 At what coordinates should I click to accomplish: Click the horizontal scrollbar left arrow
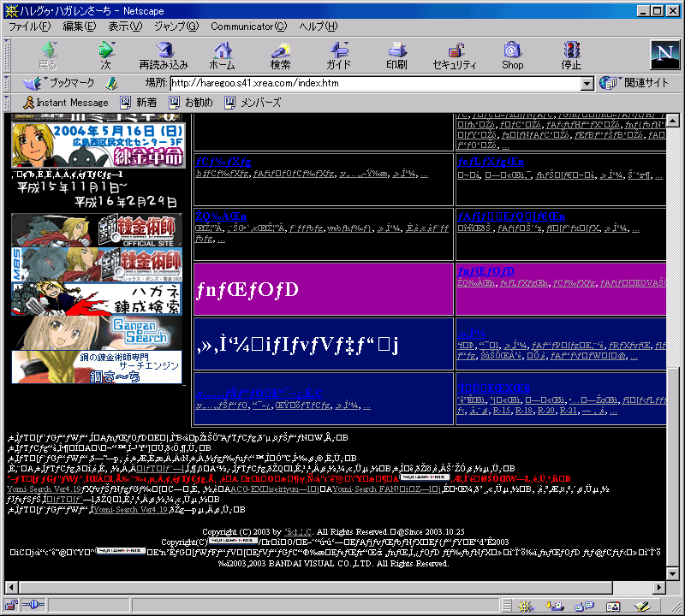[11, 588]
